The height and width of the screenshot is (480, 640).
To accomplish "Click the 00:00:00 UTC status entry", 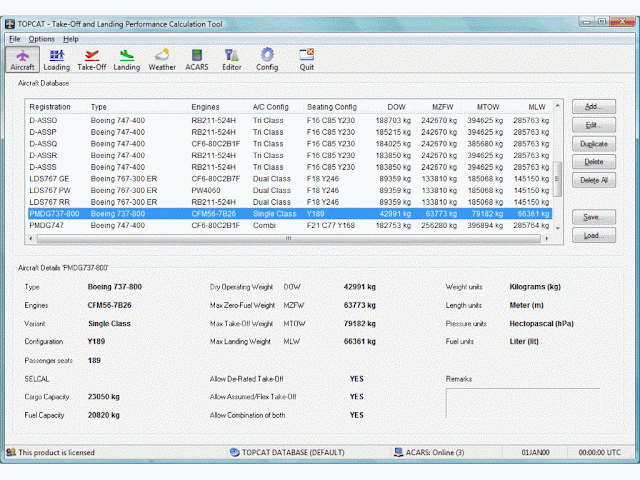I will pyautogui.click(x=600, y=452).
